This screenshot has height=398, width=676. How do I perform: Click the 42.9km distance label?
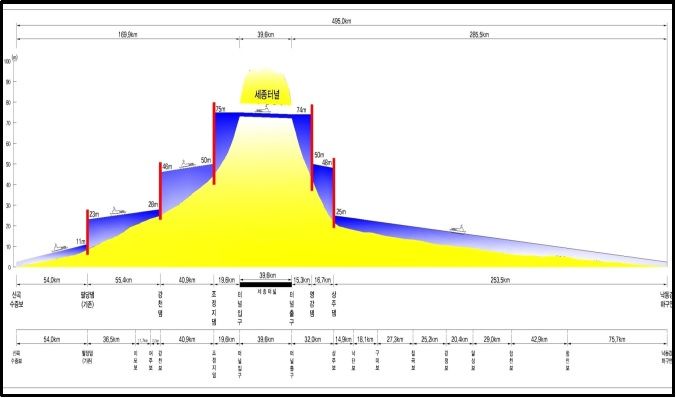click(x=539, y=340)
